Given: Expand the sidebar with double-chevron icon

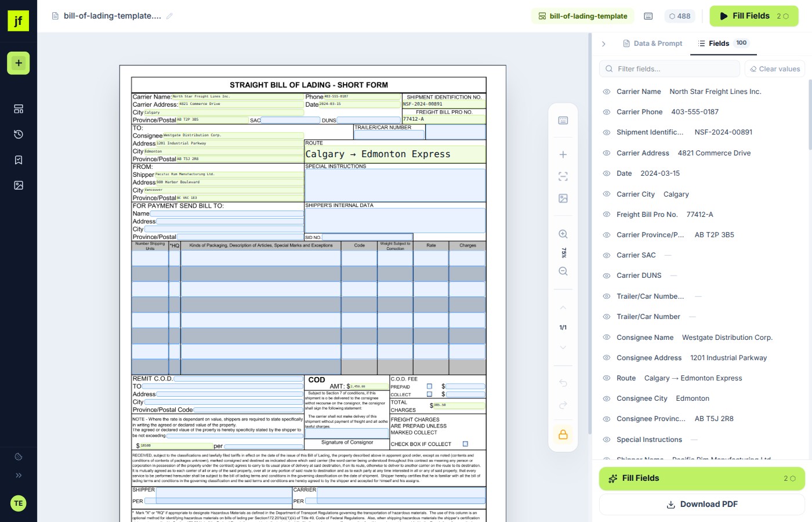Looking at the screenshot, I should (19, 476).
